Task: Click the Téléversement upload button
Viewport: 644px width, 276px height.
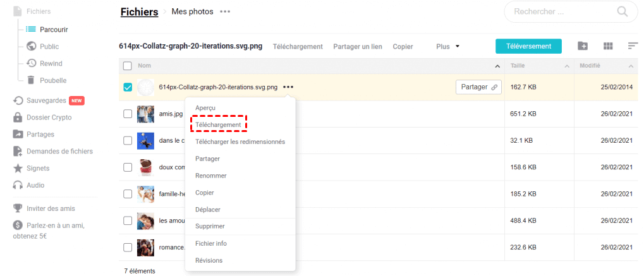Action: [528, 46]
